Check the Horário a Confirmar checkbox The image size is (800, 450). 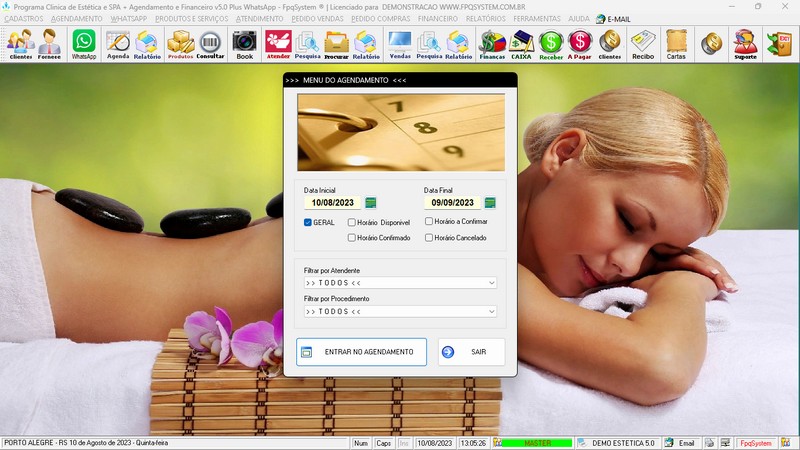click(429, 221)
